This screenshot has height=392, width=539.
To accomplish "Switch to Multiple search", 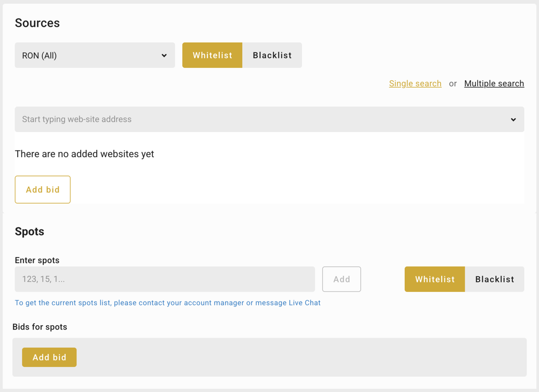I will click(494, 83).
